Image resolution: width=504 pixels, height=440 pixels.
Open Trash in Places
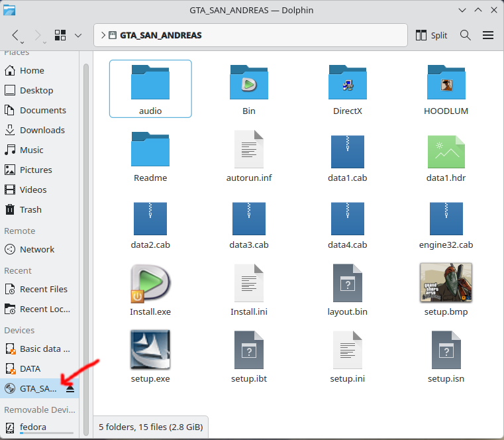coord(39,209)
